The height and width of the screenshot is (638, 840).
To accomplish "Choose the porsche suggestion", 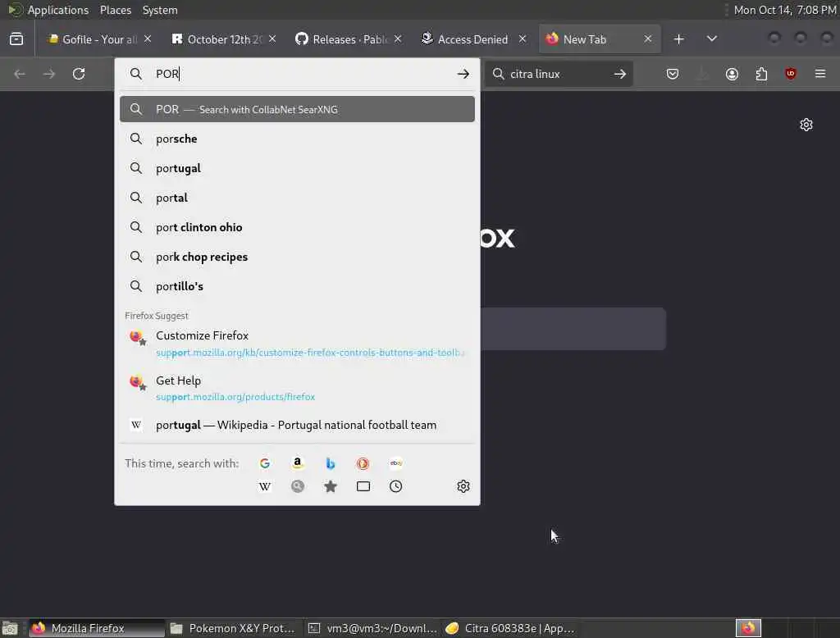I will [297, 139].
